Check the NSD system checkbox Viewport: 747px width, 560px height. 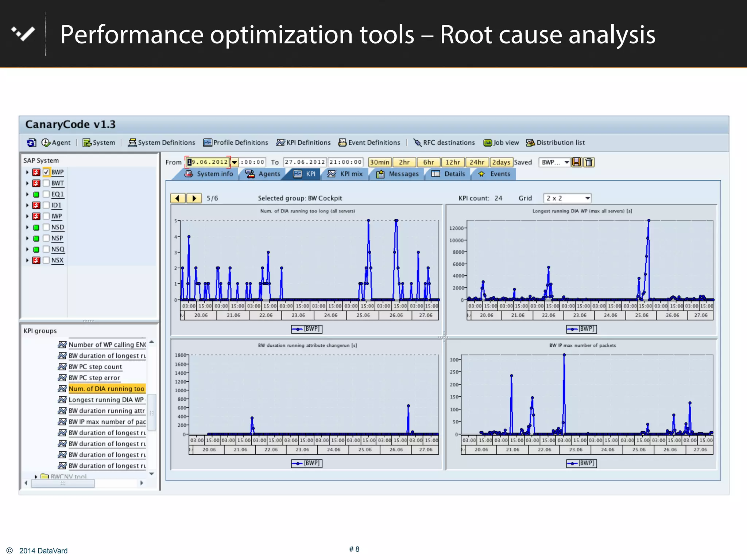click(x=46, y=227)
